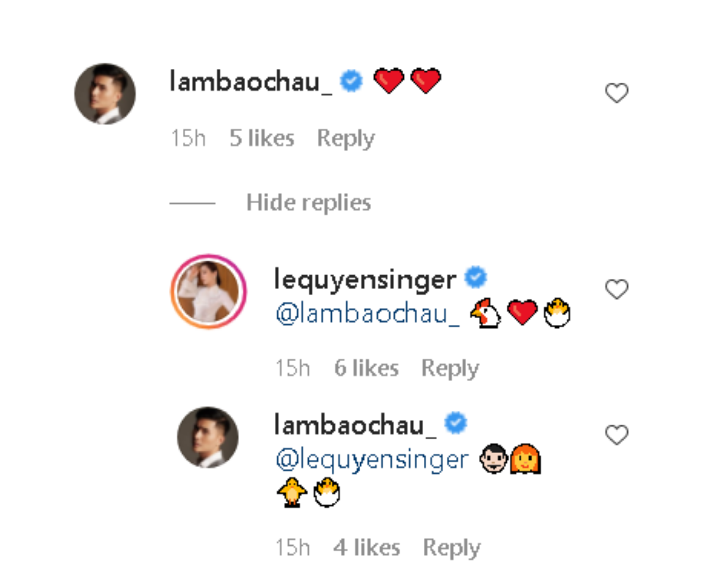Screen dimensions: 728x582
Task: Open lequyensinger username profile link
Action: tap(365, 280)
